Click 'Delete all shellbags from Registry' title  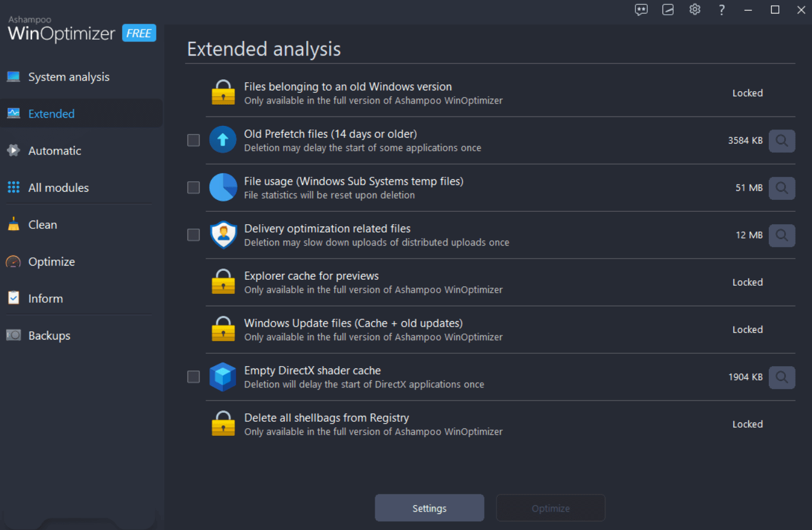tap(327, 418)
